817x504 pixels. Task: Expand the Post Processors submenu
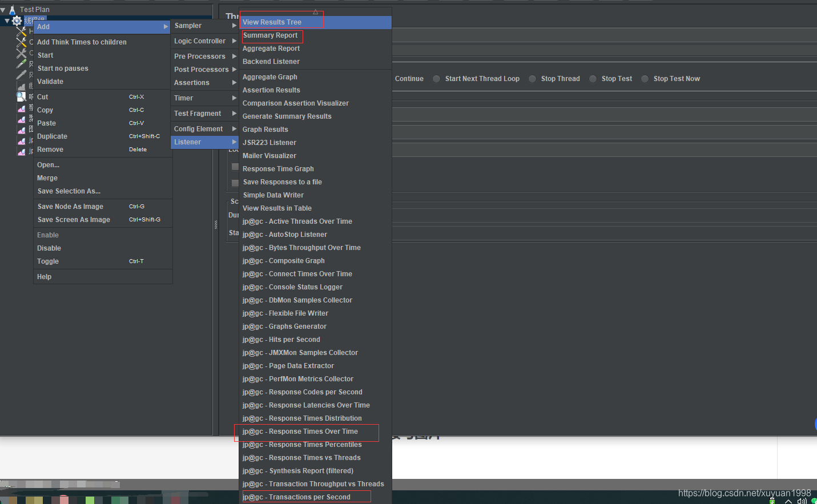204,70
